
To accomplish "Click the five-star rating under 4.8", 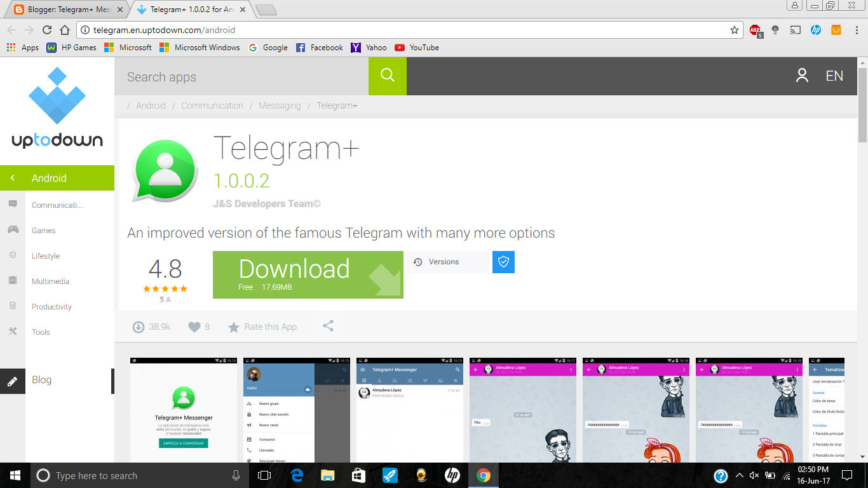I will [x=165, y=288].
